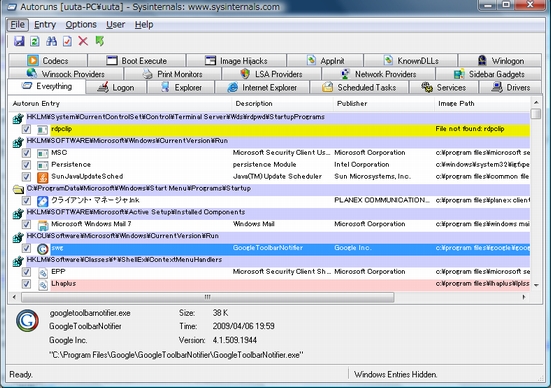
Task: Uncheck the Lhaplus entry checkbox
Action: point(26,284)
